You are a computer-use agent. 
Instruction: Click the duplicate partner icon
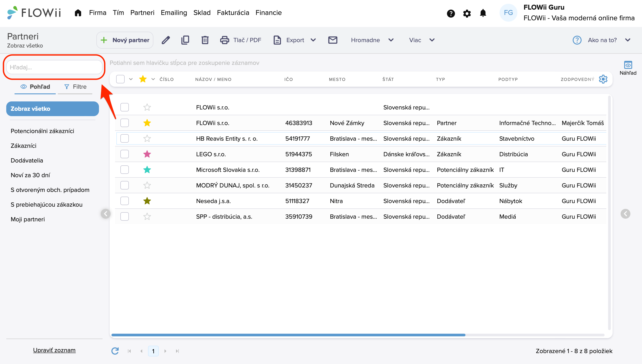pos(185,40)
